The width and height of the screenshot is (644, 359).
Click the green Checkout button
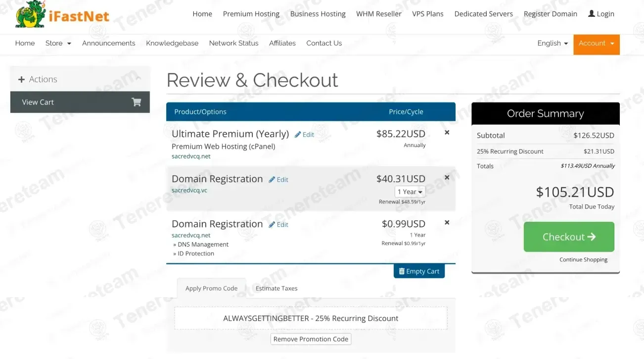point(569,237)
